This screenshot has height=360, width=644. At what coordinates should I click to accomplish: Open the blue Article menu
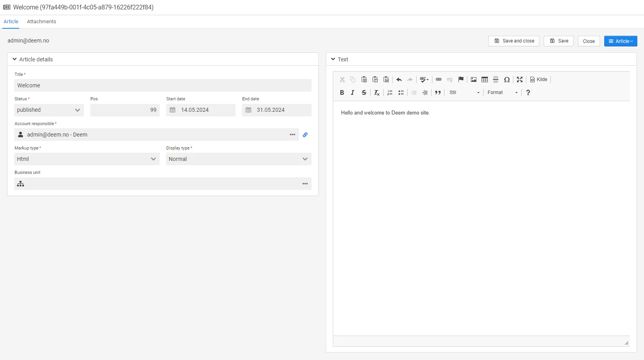click(620, 41)
